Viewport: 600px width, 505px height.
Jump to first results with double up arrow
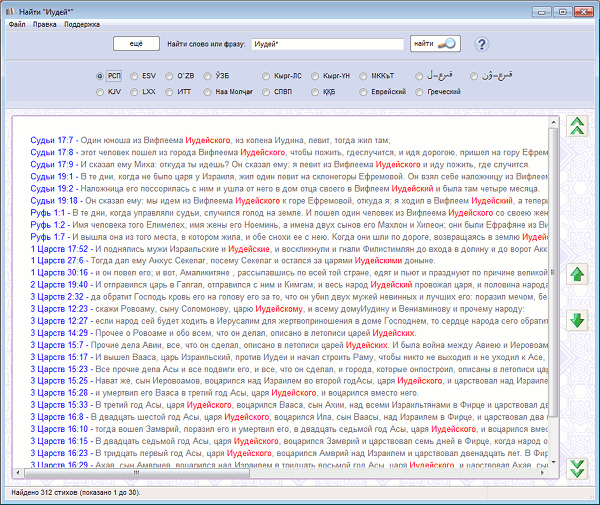click(x=576, y=126)
